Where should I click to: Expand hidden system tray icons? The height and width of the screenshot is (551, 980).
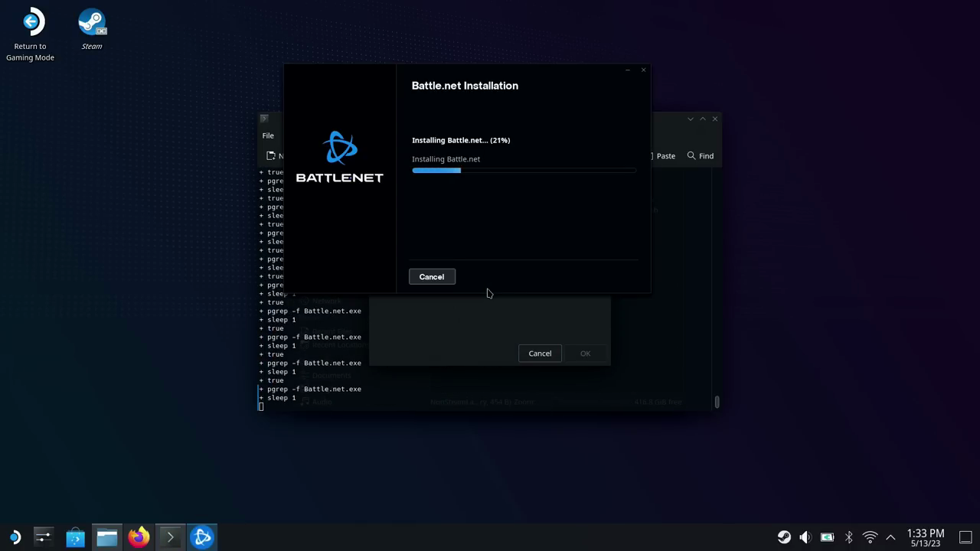890,537
